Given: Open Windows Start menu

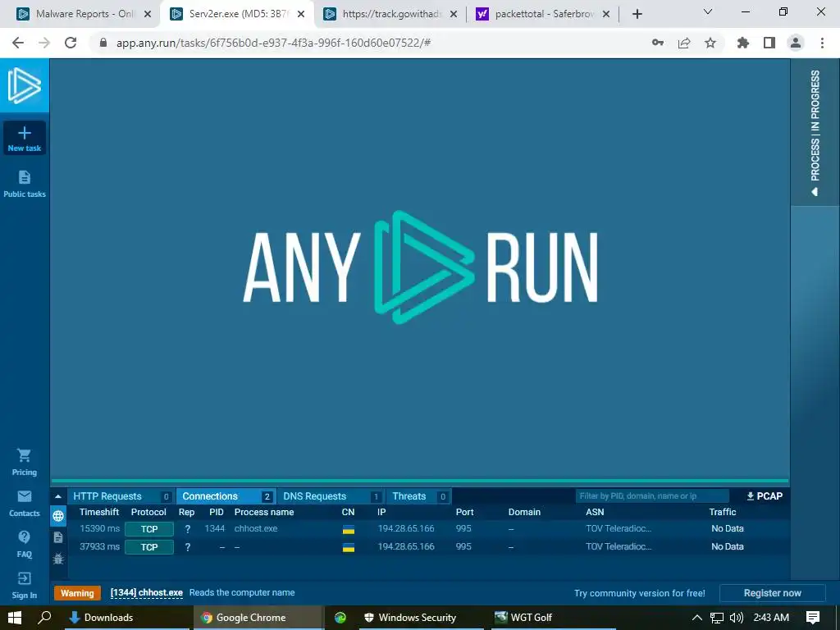Looking at the screenshot, I should (x=15, y=618).
